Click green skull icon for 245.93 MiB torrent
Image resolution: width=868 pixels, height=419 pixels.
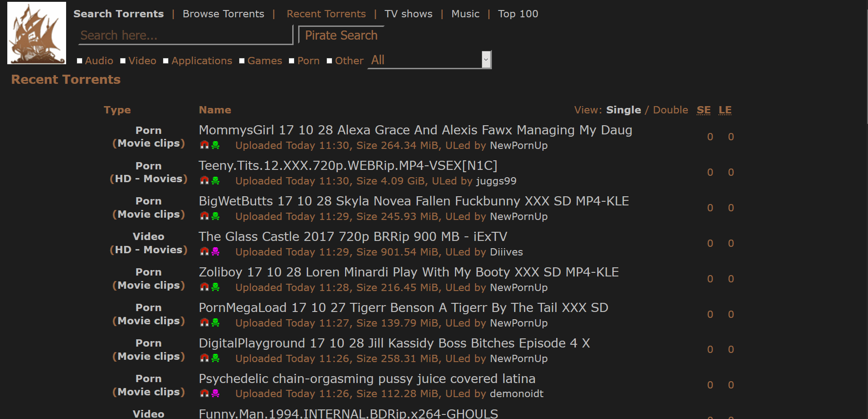(x=216, y=216)
